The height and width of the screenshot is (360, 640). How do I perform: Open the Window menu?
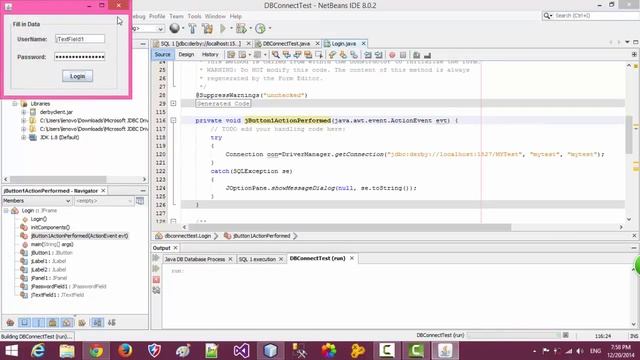point(215,16)
